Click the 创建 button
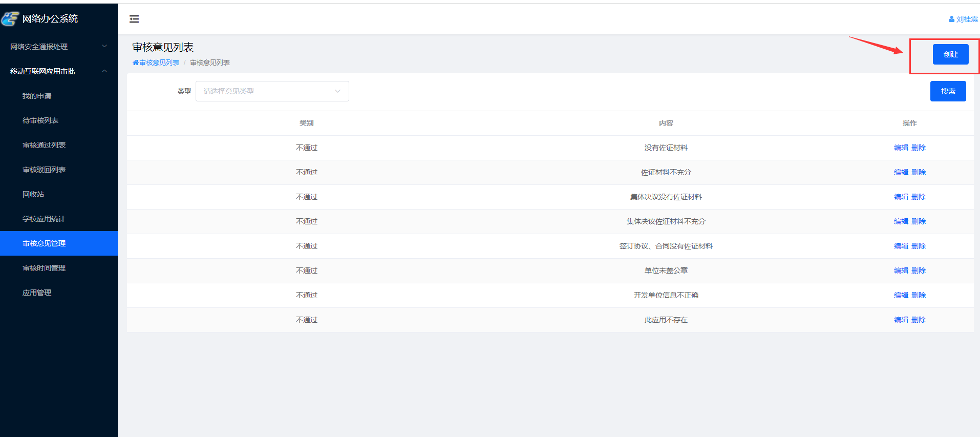Screen dimensions: 980x437 (x=950, y=54)
